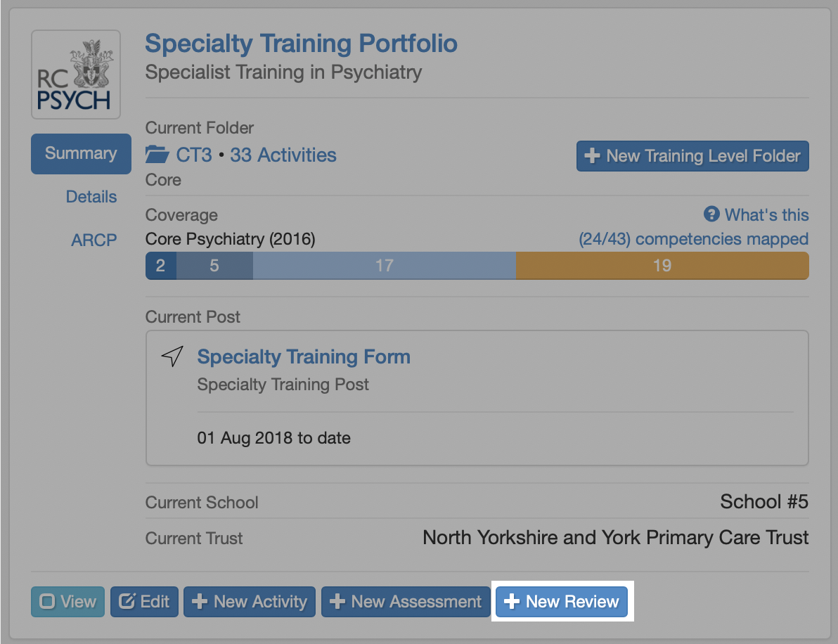Screen dimensions: 838x644
Task: Click the plus icon on New Assessment
Action: point(337,602)
